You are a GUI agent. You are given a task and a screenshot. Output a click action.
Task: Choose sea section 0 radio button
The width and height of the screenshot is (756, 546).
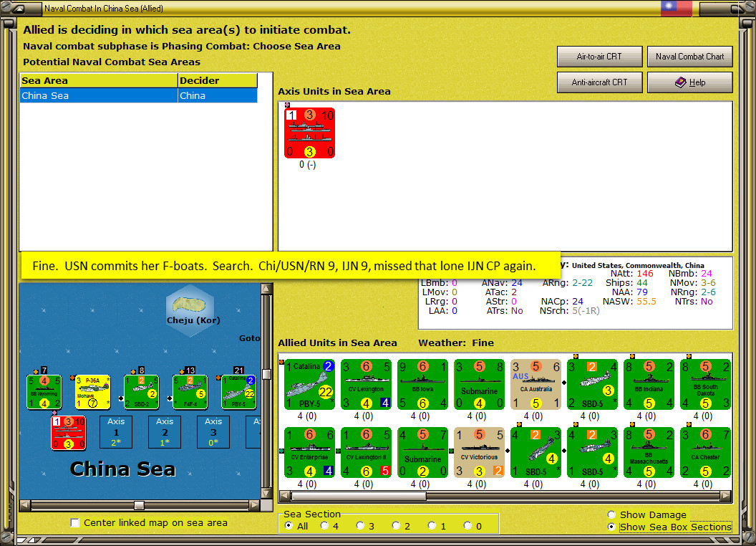(467, 526)
